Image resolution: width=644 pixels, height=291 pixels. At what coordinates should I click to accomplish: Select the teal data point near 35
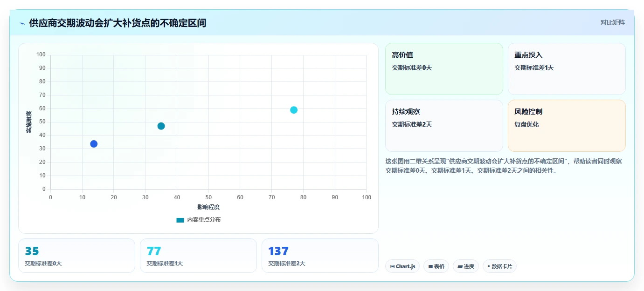click(x=161, y=126)
